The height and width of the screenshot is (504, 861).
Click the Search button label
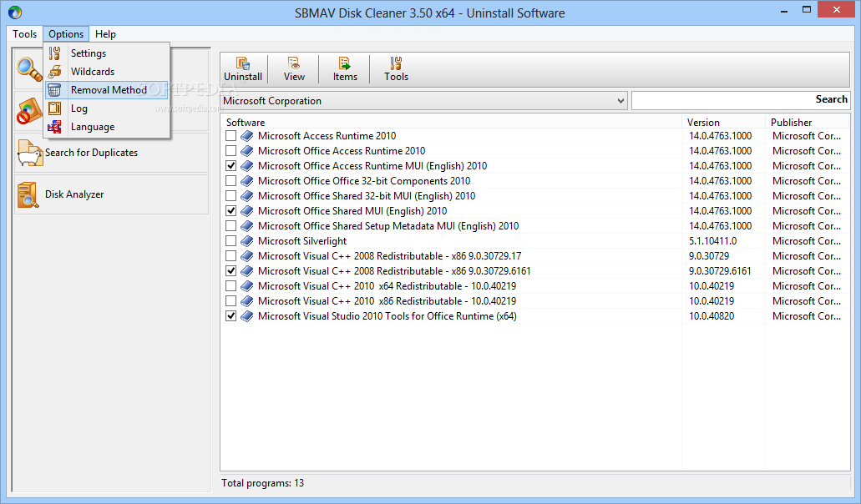pyautogui.click(x=831, y=99)
